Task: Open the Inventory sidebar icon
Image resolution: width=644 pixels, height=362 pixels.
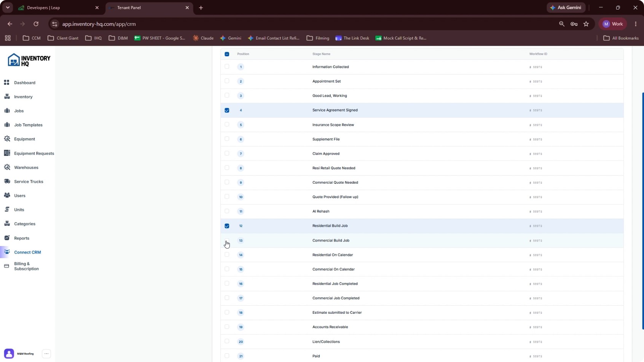Action: tap(7, 97)
